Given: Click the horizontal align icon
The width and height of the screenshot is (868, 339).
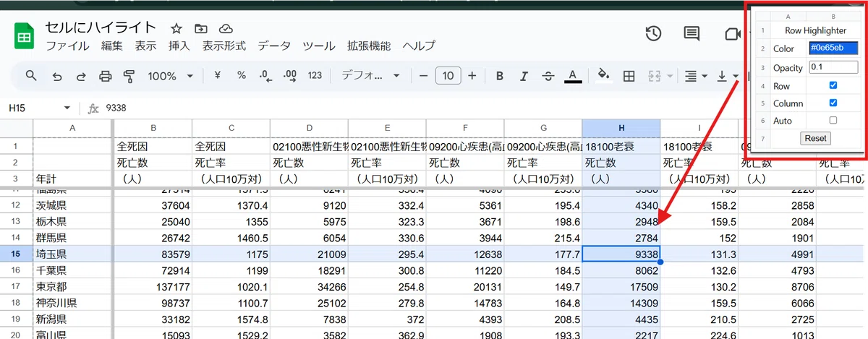Looking at the screenshot, I should click(692, 76).
